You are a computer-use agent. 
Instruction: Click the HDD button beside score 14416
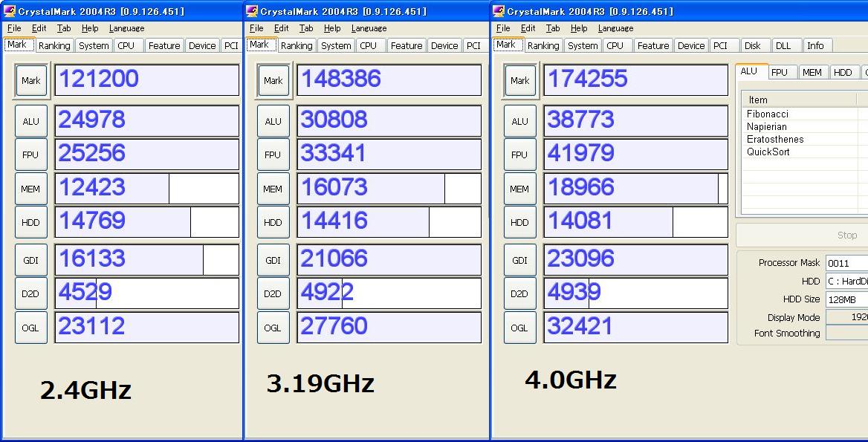[273, 222]
